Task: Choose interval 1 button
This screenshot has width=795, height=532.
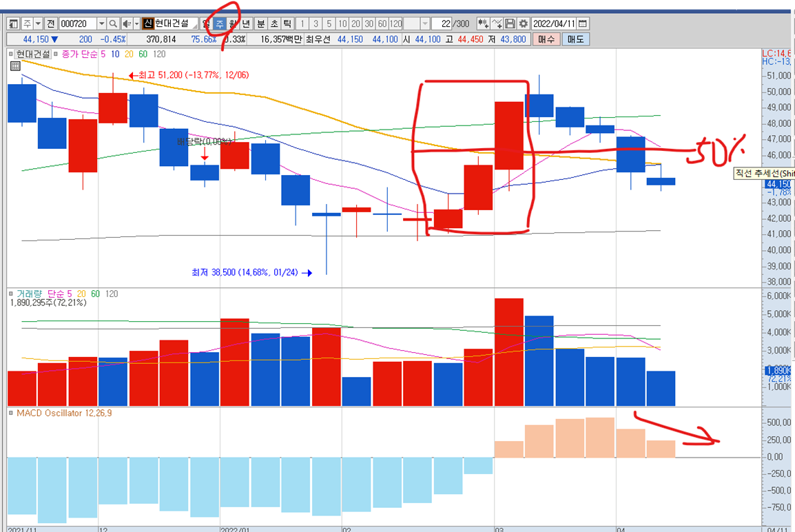Action: (x=302, y=24)
